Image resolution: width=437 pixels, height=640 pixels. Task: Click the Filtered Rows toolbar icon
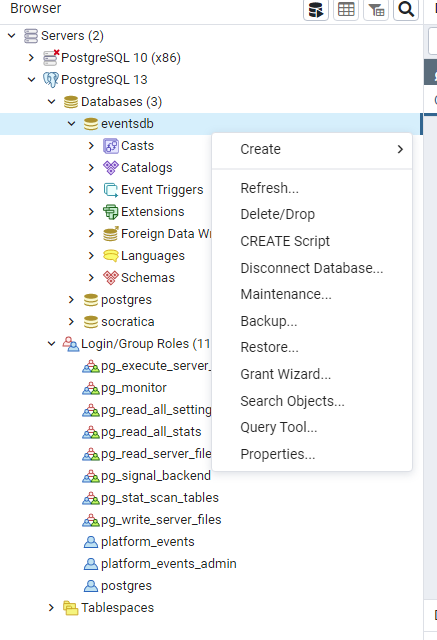coord(376,9)
